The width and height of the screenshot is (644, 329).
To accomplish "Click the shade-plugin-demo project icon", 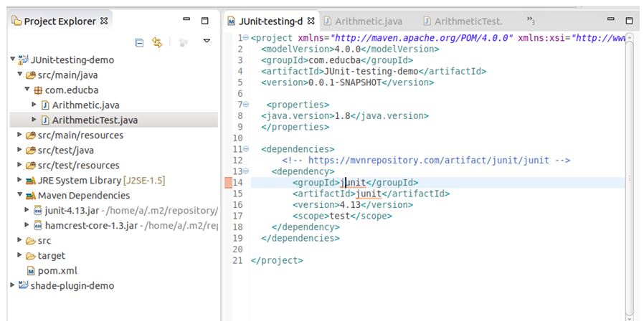I will pyautogui.click(x=24, y=285).
